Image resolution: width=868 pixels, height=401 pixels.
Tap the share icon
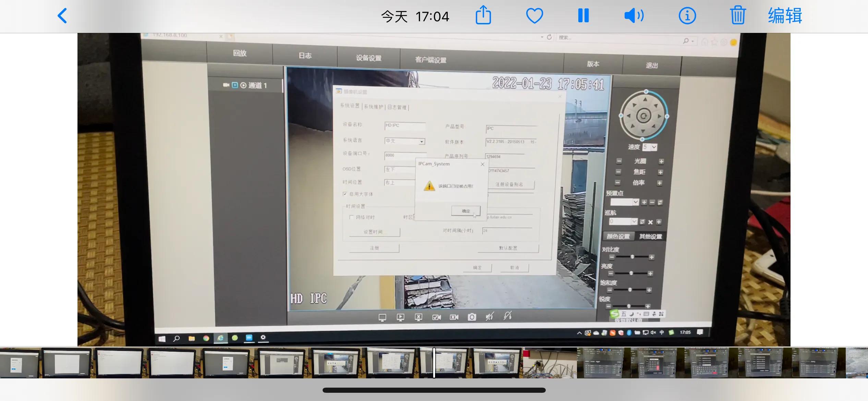tap(483, 15)
